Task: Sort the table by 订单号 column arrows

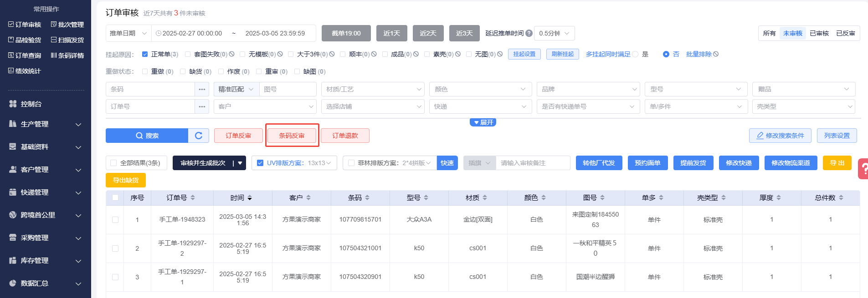Action: 193,197
